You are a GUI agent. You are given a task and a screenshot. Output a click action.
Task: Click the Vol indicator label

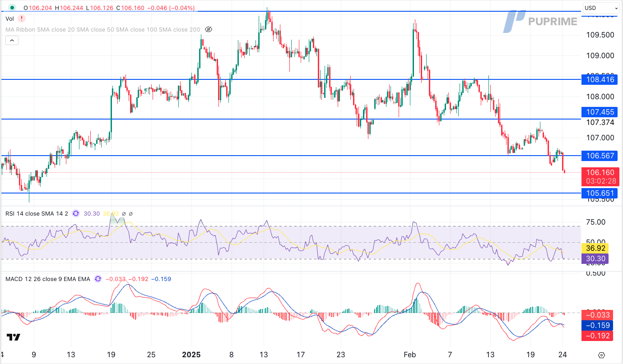tap(9, 18)
